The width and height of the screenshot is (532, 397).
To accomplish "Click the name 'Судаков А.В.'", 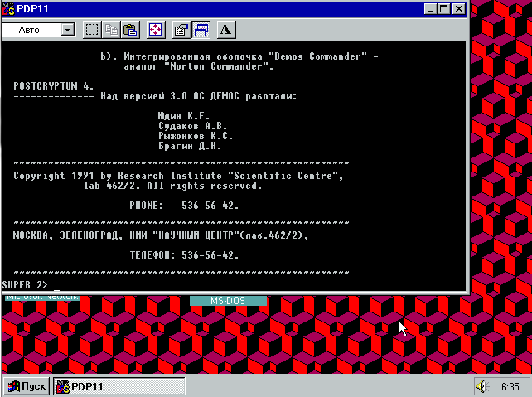I will point(192,126).
